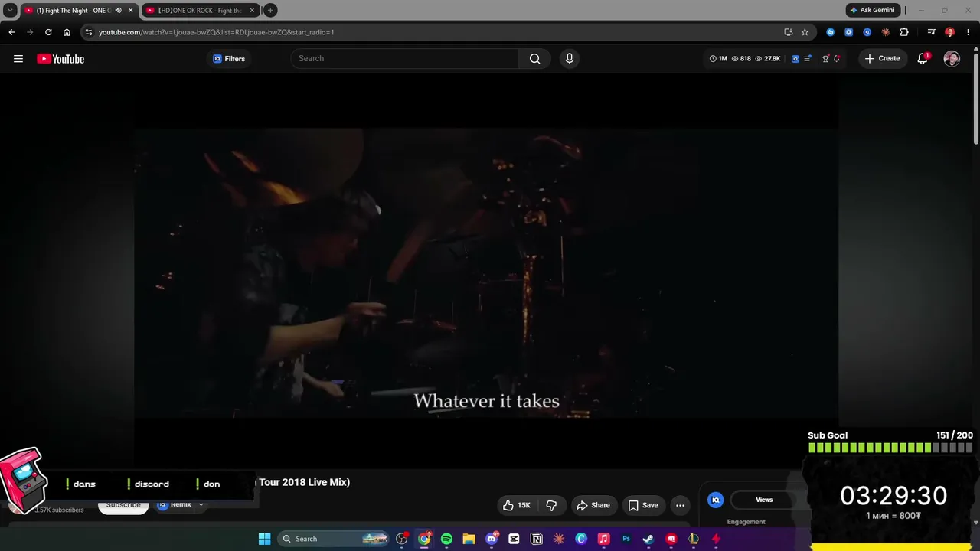Viewport: 980px width, 551px height.
Task: Open the vidIQ trophy achievements icon
Action: point(825,59)
